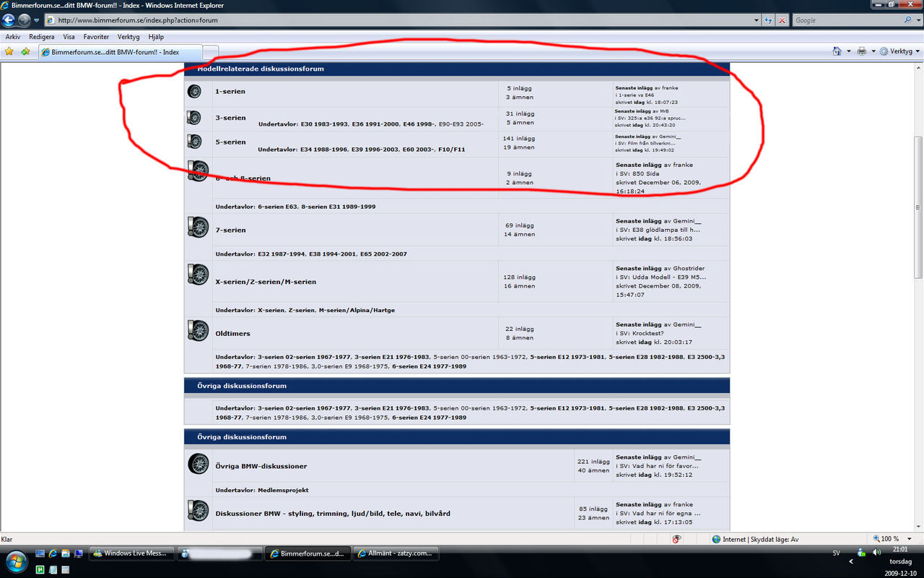The height and width of the screenshot is (578, 924).
Task: Open the Print dropdown arrow
Action: pos(873,51)
